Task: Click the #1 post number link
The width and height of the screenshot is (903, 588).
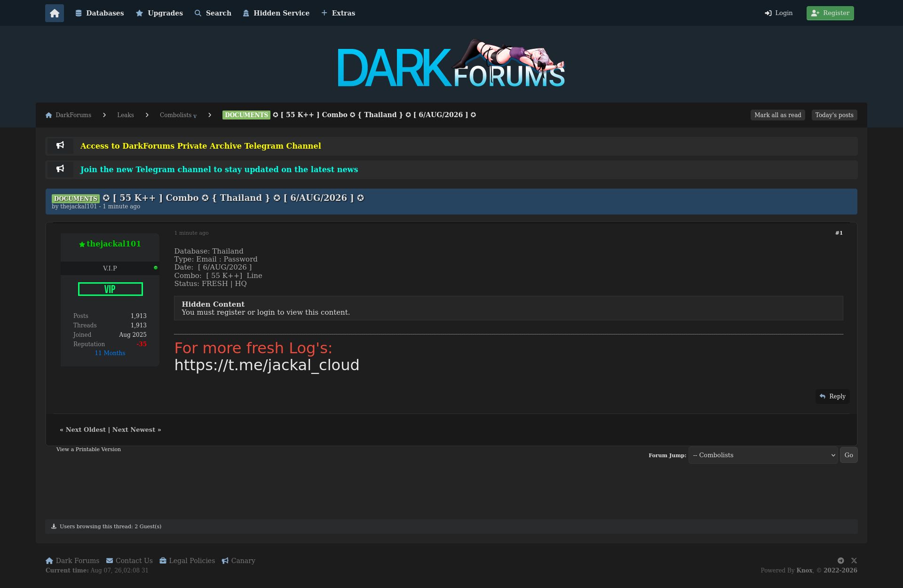Action: pos(839,233)
